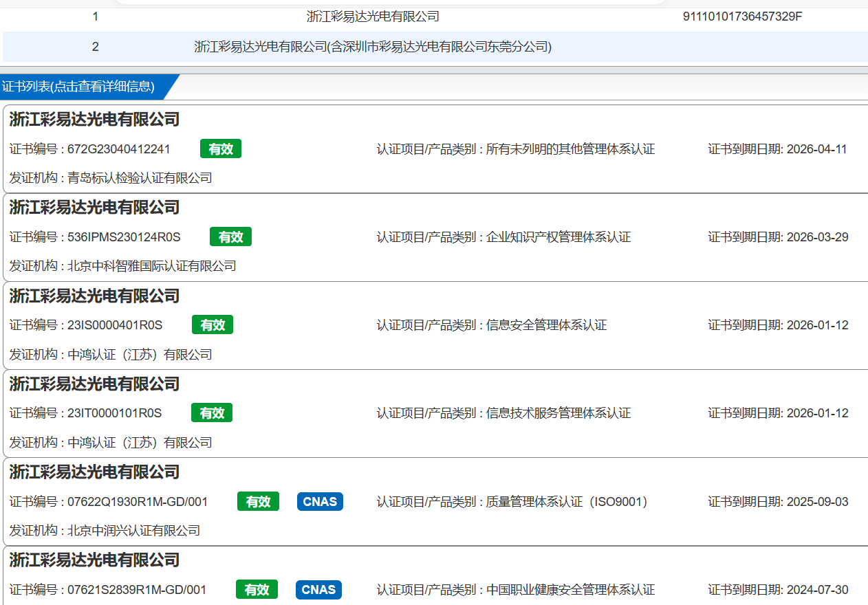Click category 信息安全管理体系认证
868x605 pixels.
pyautogui.click(x=546, y=325)
